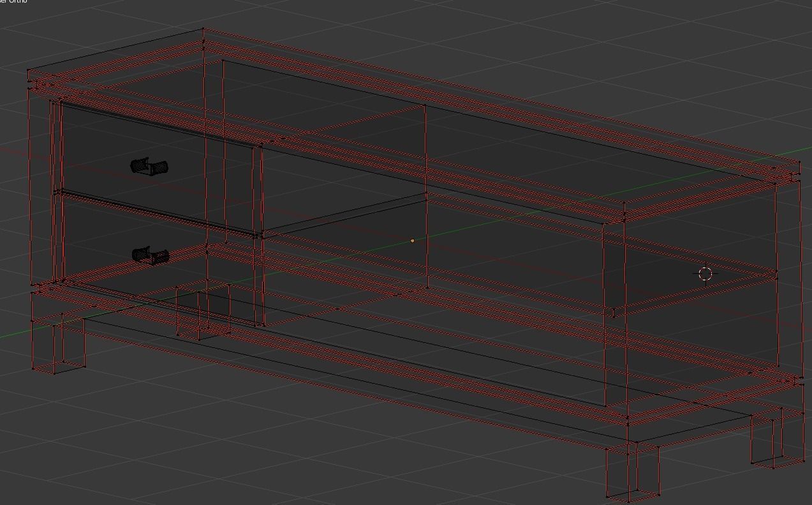Click the 3D cursor crosshair
The height and width of the screenshot is (505, 812).
tap(705, 274)
